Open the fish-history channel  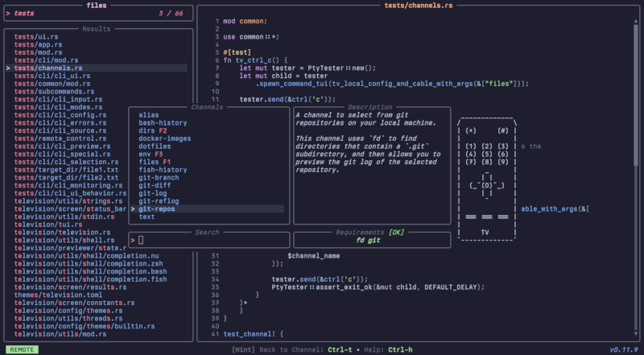tap(163, 169)
